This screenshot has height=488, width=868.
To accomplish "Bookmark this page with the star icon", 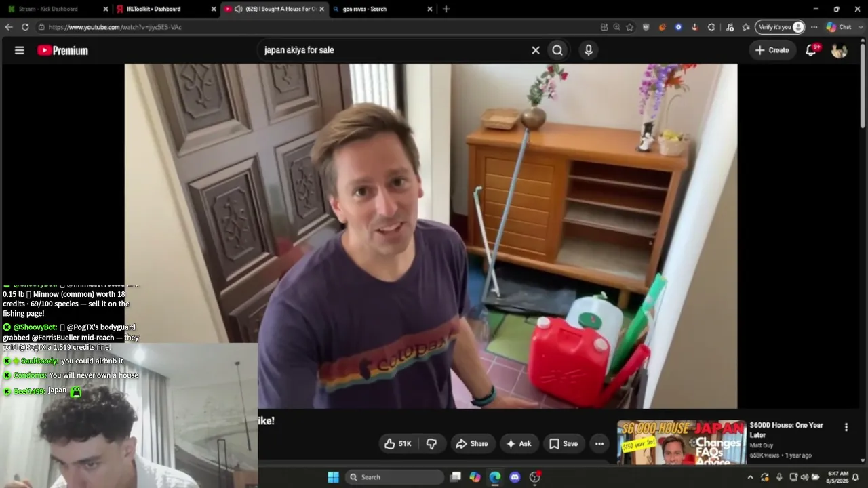I will pyautogui.click(x=630, y=27).
